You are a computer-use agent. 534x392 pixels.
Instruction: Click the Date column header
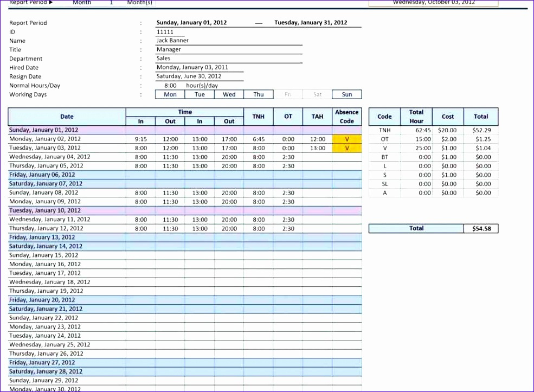[x=67, y=117]
